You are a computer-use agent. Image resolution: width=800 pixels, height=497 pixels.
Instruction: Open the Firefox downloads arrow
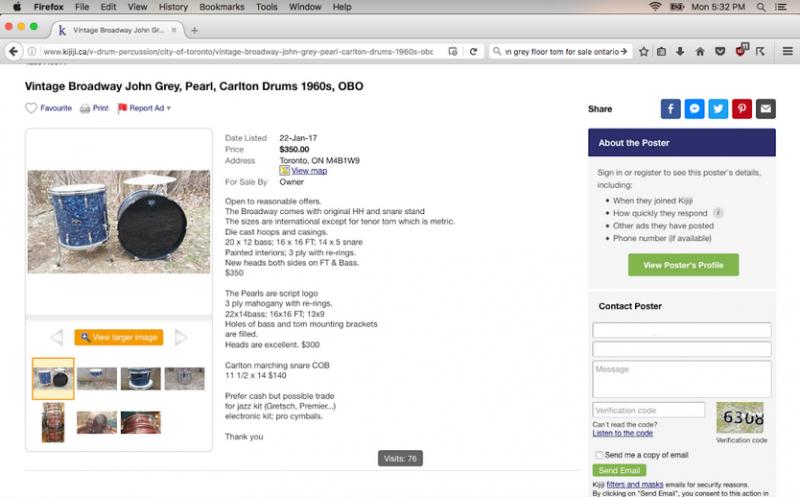680,51
